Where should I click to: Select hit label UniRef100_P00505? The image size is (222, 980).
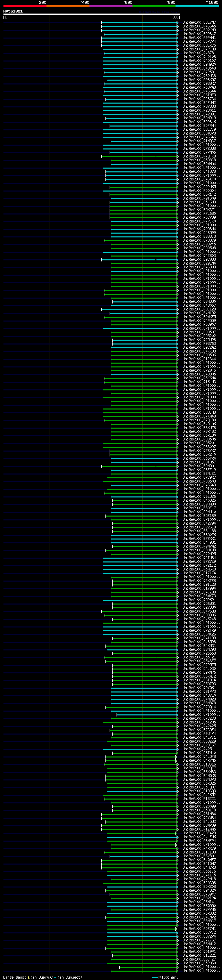[199, 439]
